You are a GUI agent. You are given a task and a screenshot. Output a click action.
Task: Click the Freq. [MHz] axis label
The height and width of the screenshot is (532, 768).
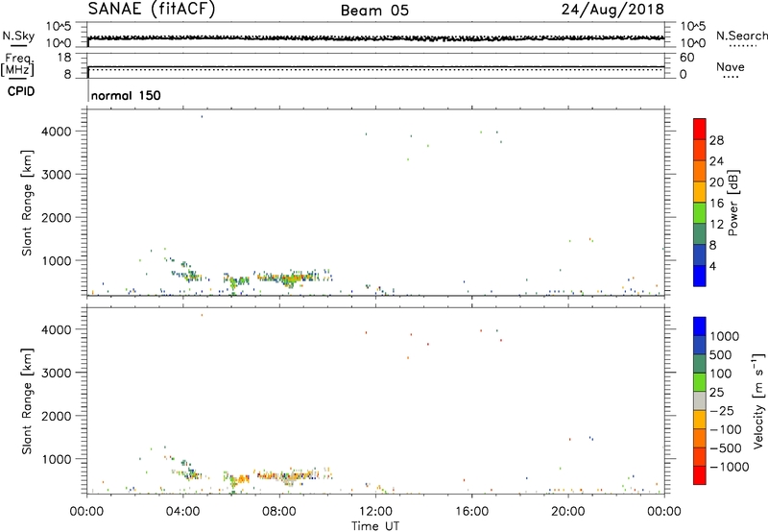pyautogui.click(x=19, y=64)
